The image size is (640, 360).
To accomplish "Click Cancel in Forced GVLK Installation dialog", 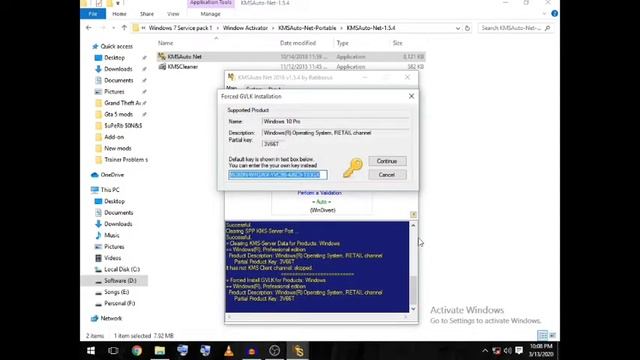I will (x=387, y=175).
